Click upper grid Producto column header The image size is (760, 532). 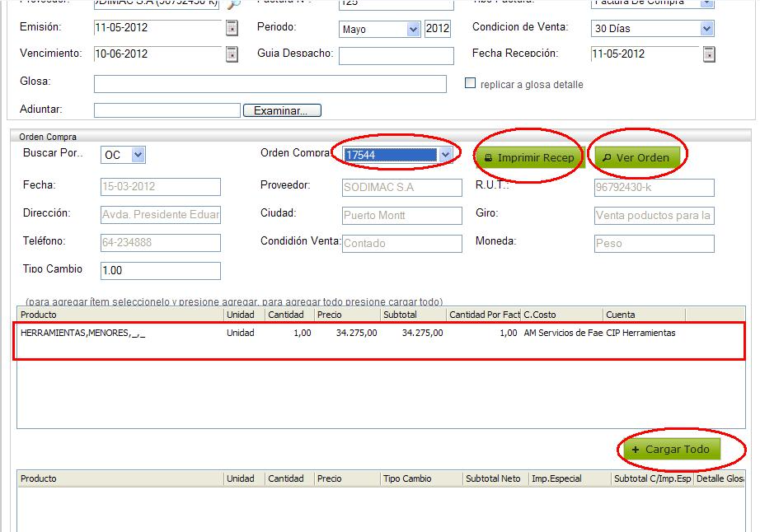[x=120, y=315]
